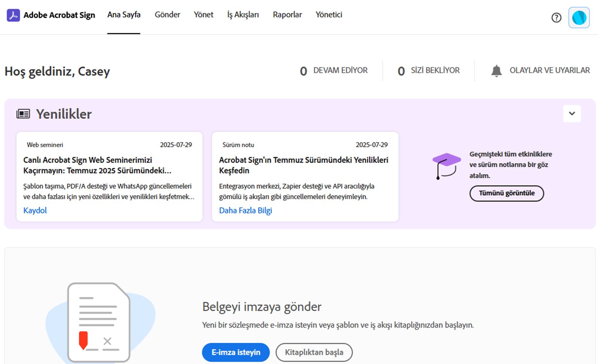This screenshot has width=598, height=364.
Task: Select the Ana Sayfa tab
Action: click(x=124, y=15)
